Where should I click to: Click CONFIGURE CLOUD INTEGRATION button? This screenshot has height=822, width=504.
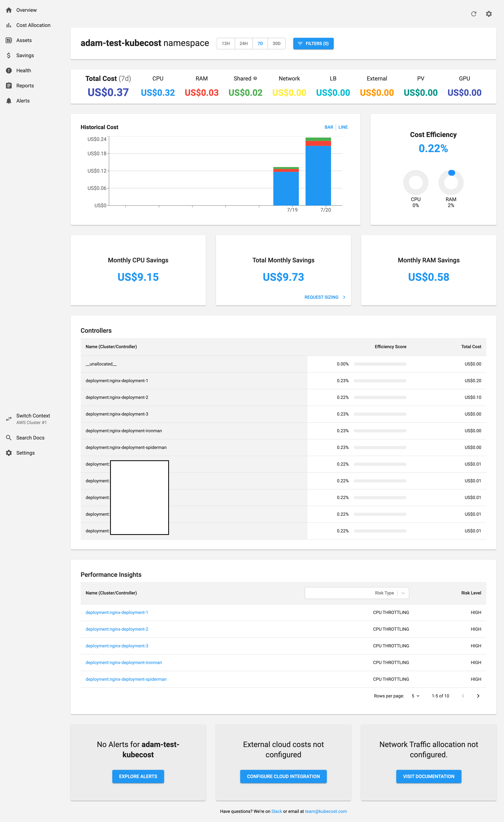tap(283, 776)
